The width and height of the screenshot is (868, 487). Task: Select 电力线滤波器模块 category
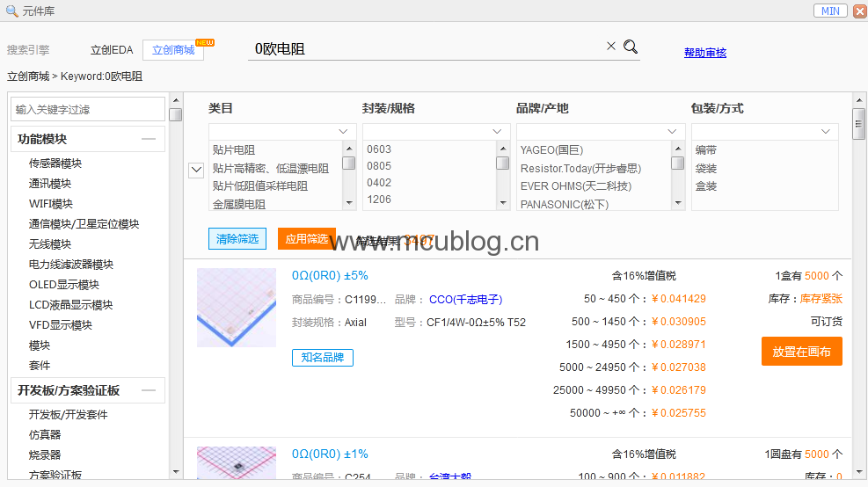(71, 264)
